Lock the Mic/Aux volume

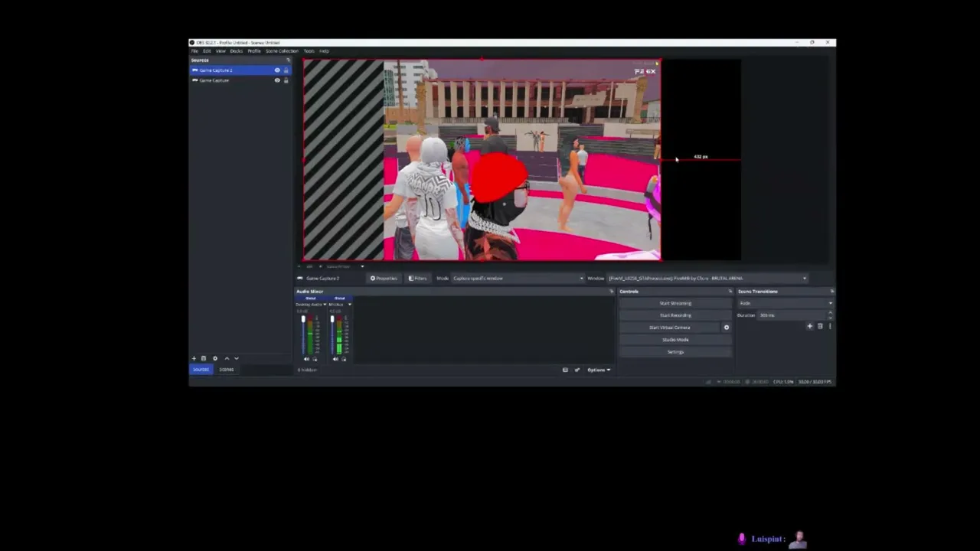[x=344, y=359]
